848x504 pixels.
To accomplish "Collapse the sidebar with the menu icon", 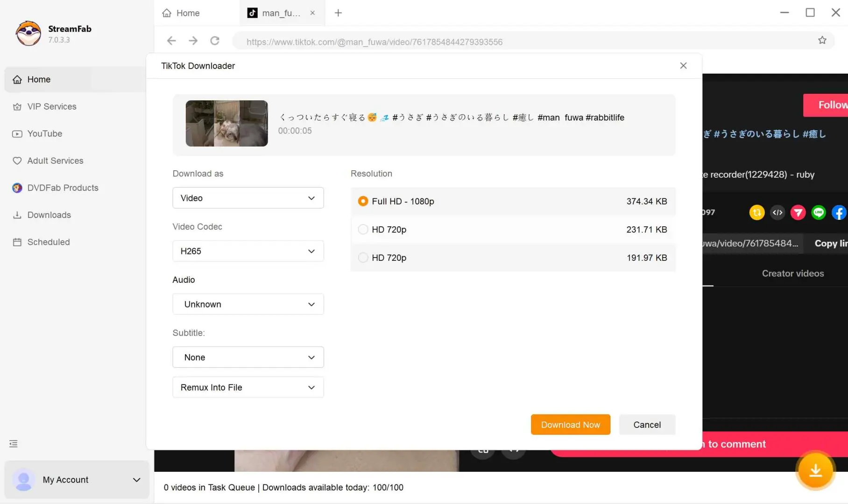I will click(14, 443).
